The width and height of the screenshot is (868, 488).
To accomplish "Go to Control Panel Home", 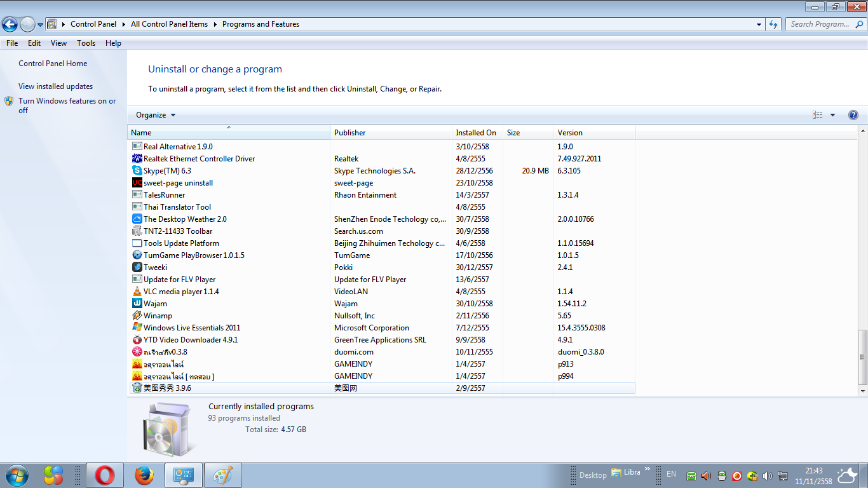I will (53, 64).
